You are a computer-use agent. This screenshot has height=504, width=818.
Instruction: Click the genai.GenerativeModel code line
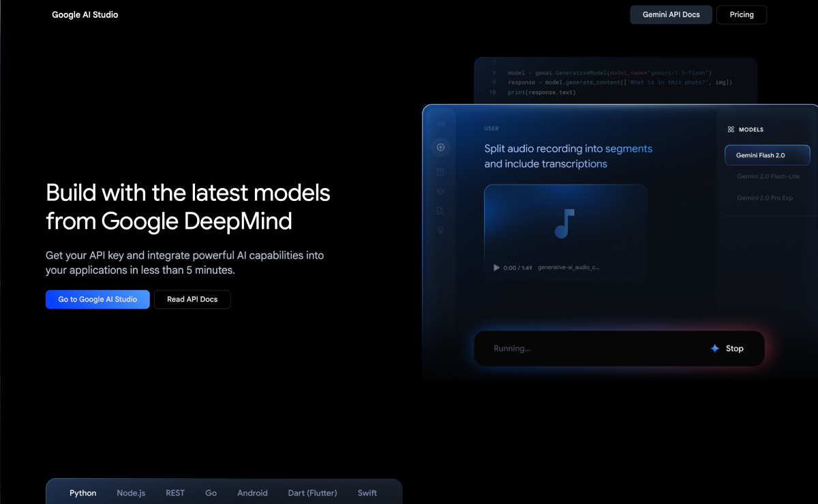click(x=609, y=73)
